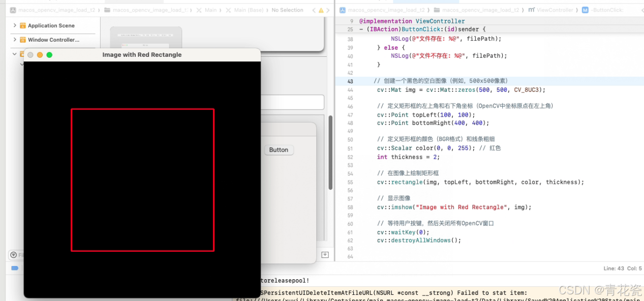Click the project icon in left jump bar
The height and width of the screenshot is (301, 644).
13,10
